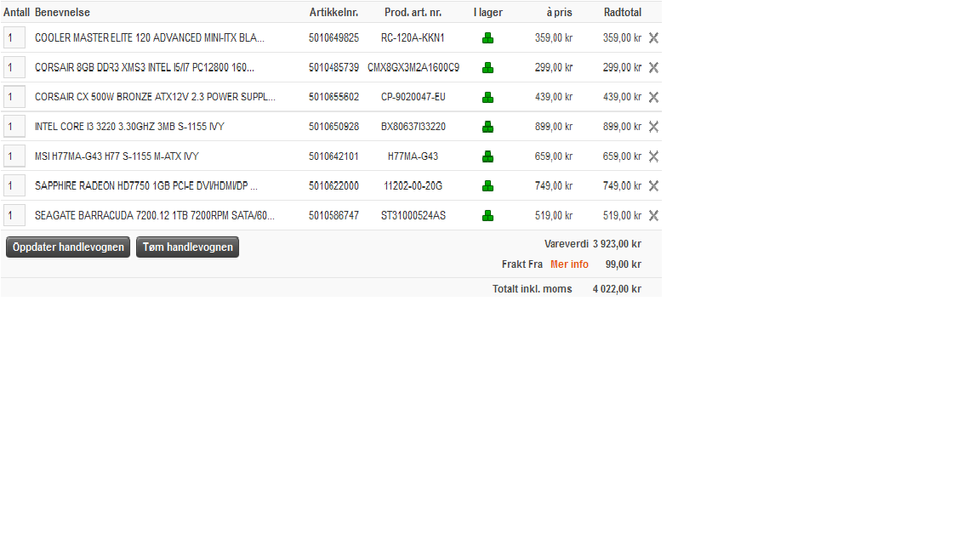The width and height of the screenshot is (980, 551).
Task: Click stock icon for Intel Core i3 3220
Action: click(487, 127)
